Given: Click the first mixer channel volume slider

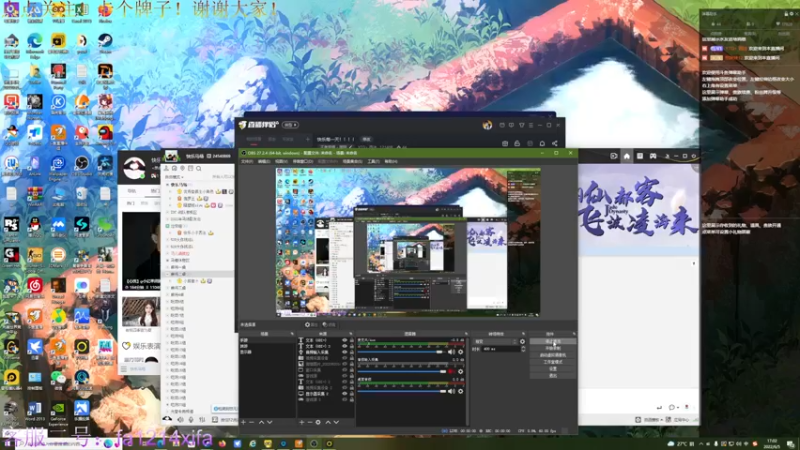Looking at the screenshot, I should 401,352.
